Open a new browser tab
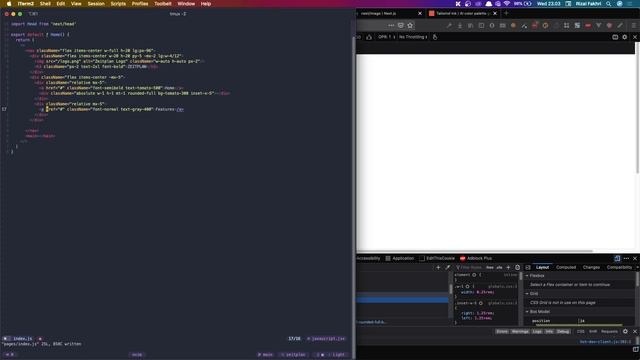The image size is (640, 360). (506, 13)
